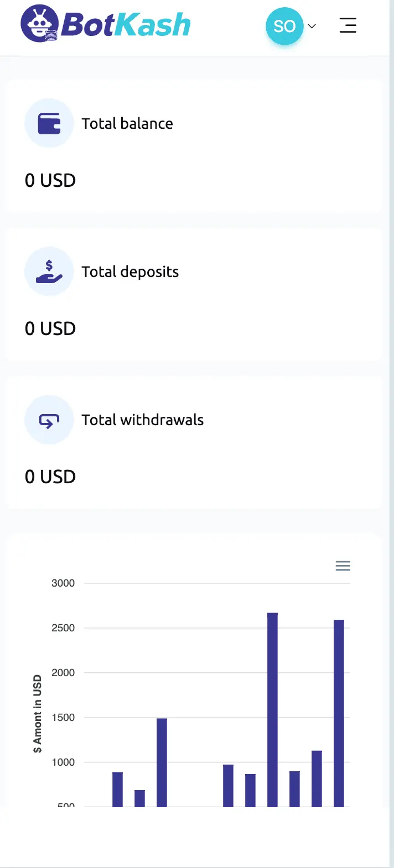The image size is (394, 868).
Task: Click the chart bar reaching 1500
Action: 162,762
